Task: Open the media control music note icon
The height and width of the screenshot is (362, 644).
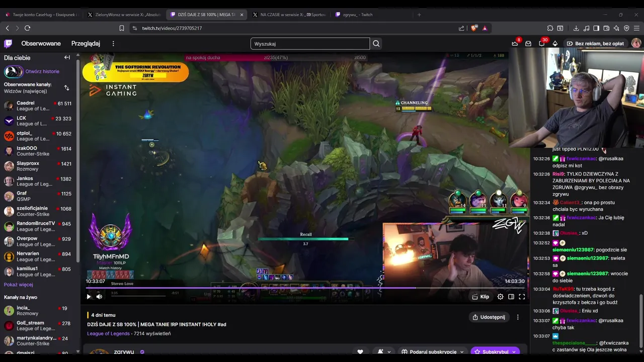Action: point(586,28)
